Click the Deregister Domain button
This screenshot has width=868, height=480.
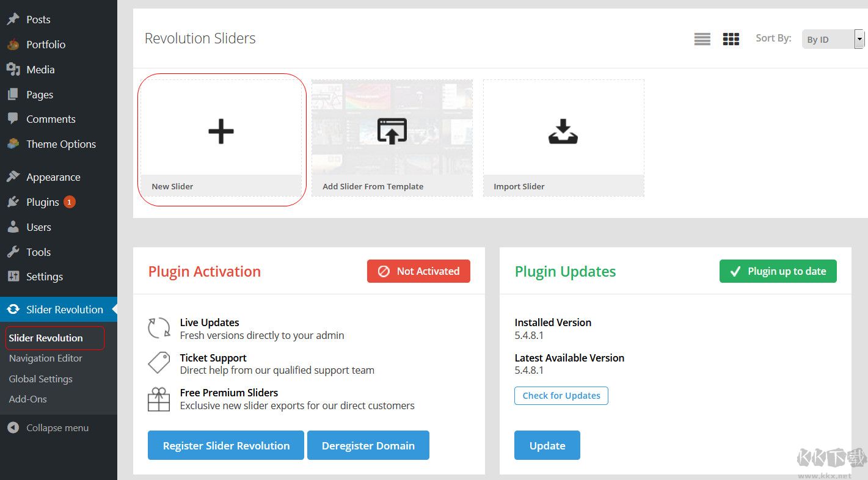(368, 445)
